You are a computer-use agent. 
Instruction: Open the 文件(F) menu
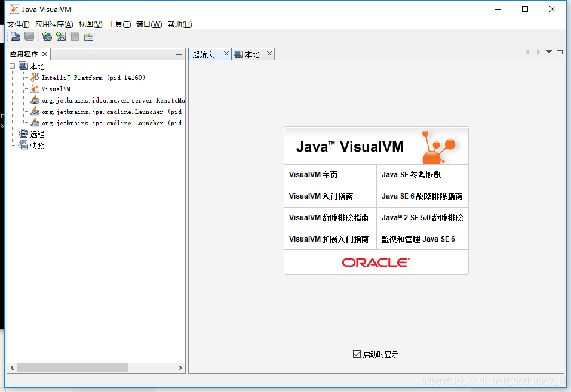(18, 24)
